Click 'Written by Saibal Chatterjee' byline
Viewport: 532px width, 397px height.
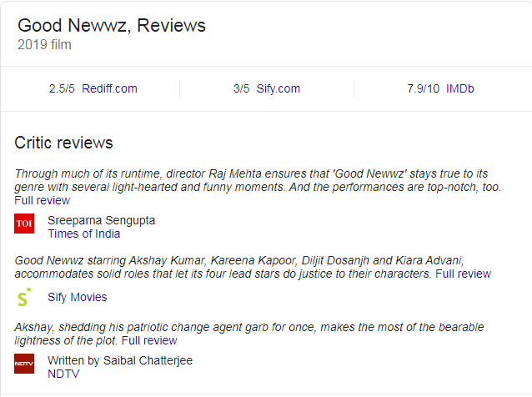[120, 360]
